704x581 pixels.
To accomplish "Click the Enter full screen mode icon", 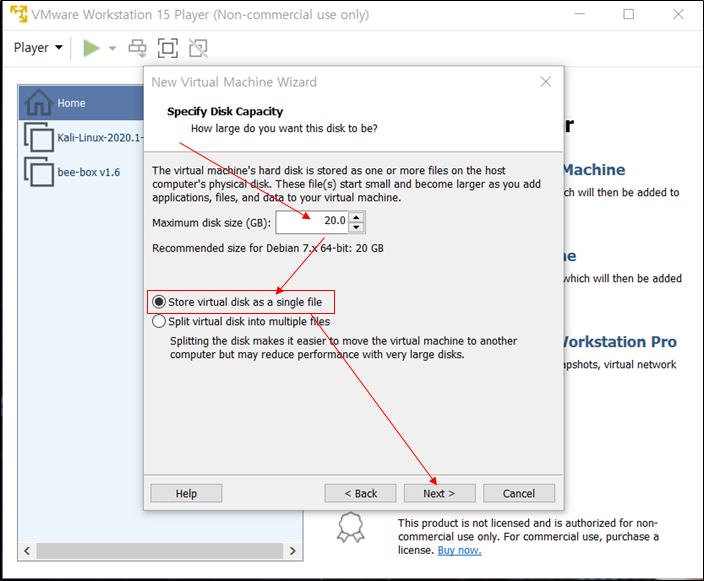I will (167, 48).
